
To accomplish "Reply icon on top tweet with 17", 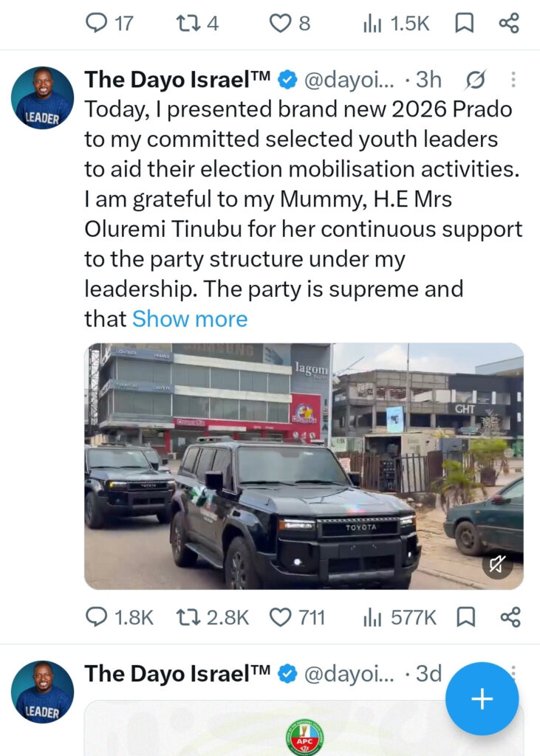I will pyautogui.click(x=109, y=23).
